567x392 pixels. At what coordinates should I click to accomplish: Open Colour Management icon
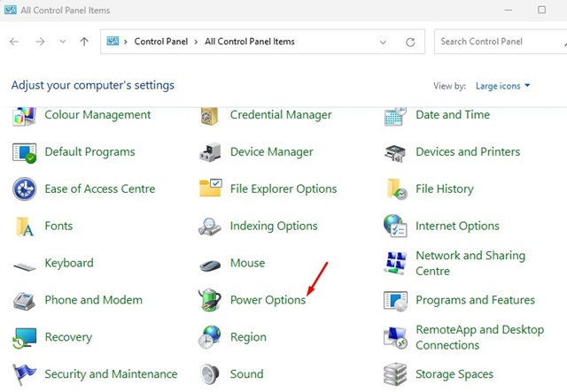point(24,116)
